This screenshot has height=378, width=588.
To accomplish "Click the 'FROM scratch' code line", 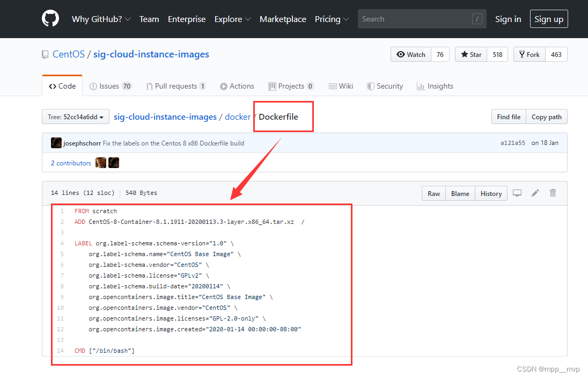I will tap(95, 211).
